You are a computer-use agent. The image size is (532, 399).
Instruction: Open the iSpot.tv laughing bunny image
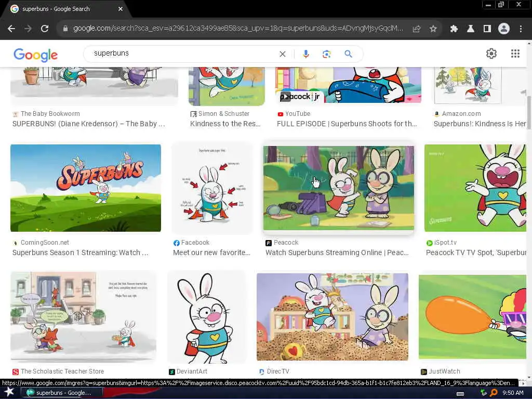[x=475, y=188]
